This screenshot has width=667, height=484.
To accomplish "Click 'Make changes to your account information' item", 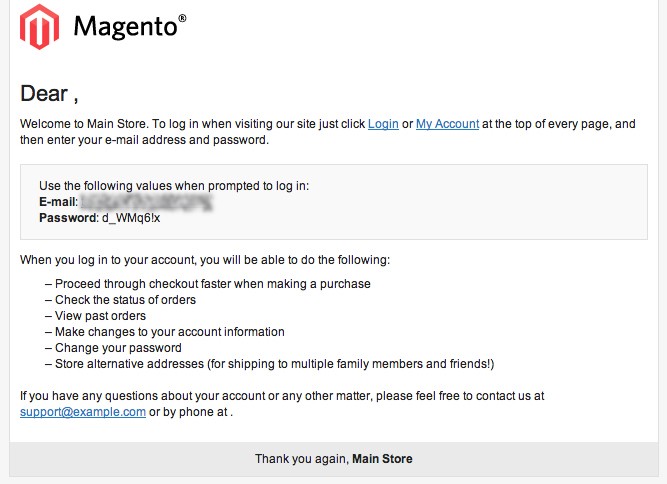I will click(x=165, y=332).
